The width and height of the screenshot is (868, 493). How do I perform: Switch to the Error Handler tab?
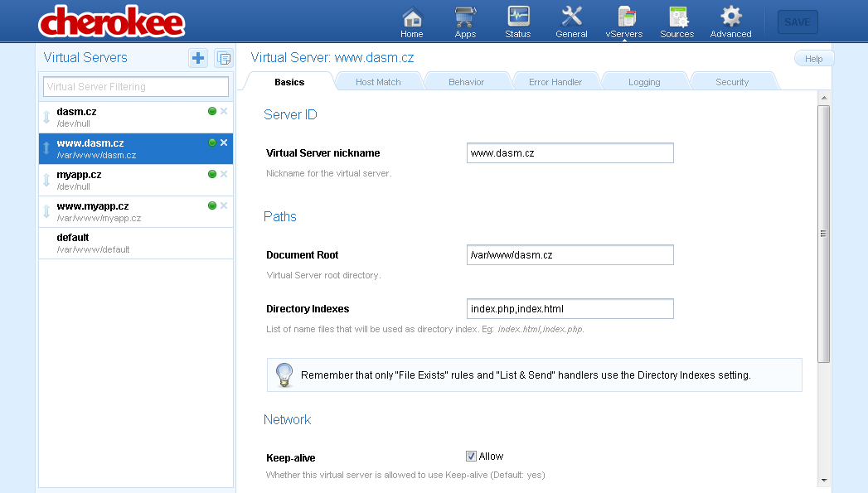coord(555,82)
